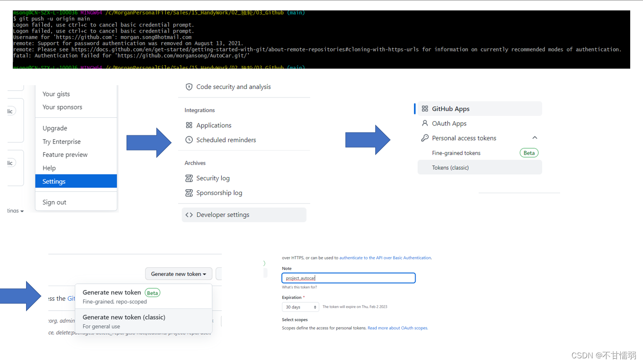Viewport: 643px width, 364px height.
Task: Click the docs.github.com URL in terminal output
Action: pos(245,49)
